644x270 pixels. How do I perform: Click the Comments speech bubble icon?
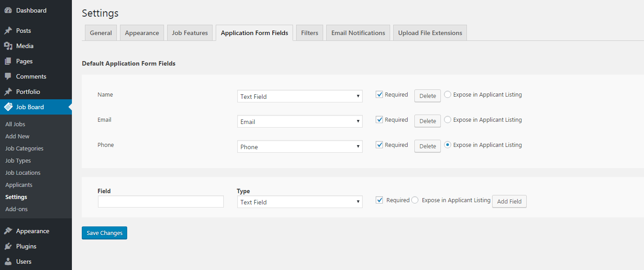pyautogui.click(x=8, y=76)
